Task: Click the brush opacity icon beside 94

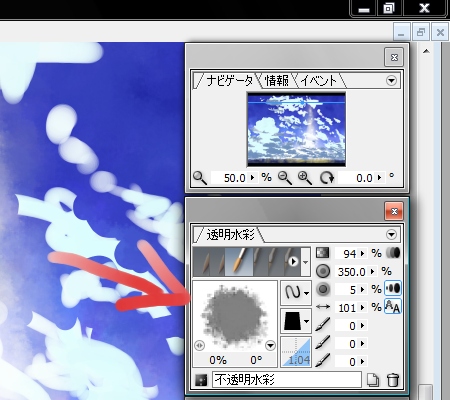Action: [x=322, y=253]
